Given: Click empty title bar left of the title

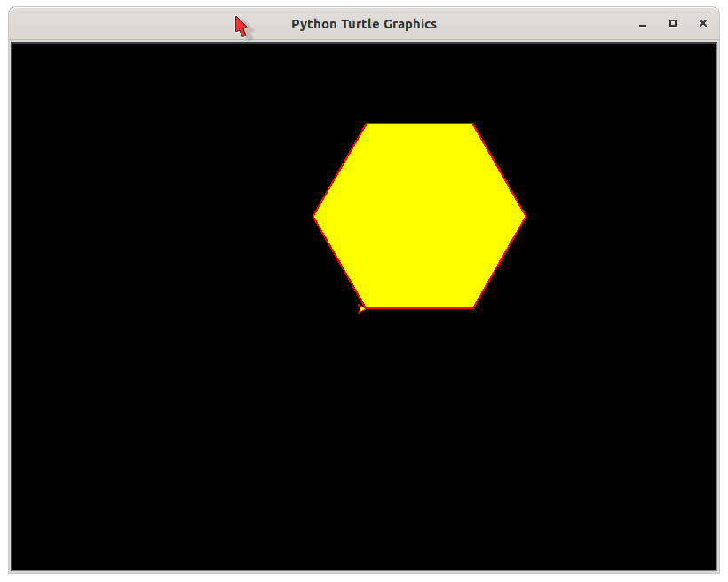Looking at the screenshot, I should click(x=133, y=24).
